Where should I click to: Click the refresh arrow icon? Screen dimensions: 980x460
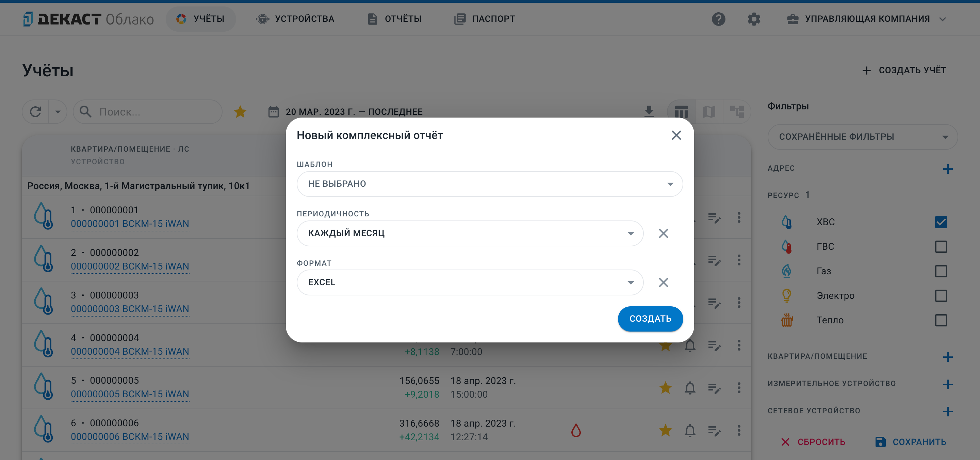[x=35, y=111]
